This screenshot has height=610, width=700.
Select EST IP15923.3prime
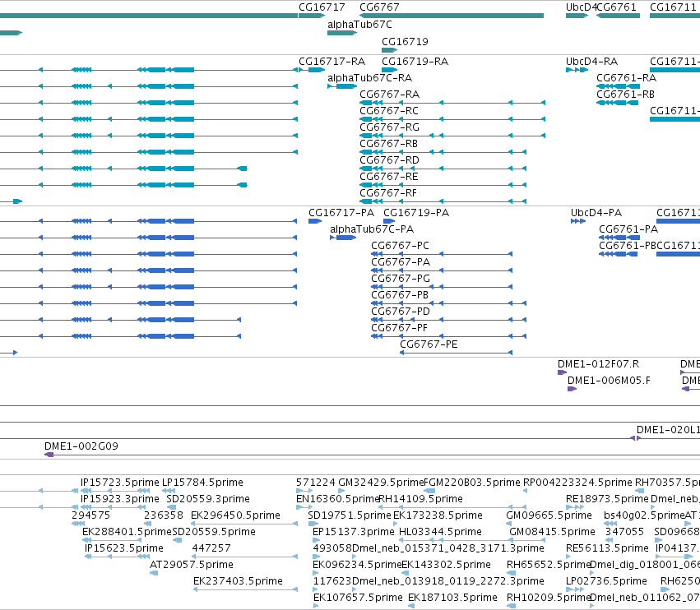(119, 499)
